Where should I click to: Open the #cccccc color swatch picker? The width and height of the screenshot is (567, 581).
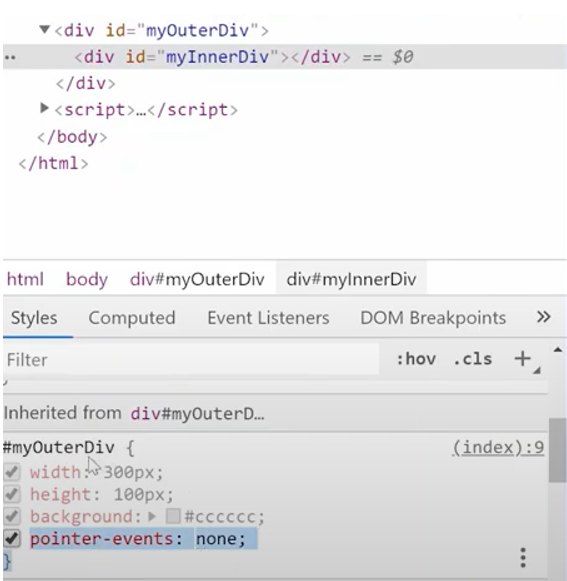[173, 516]
